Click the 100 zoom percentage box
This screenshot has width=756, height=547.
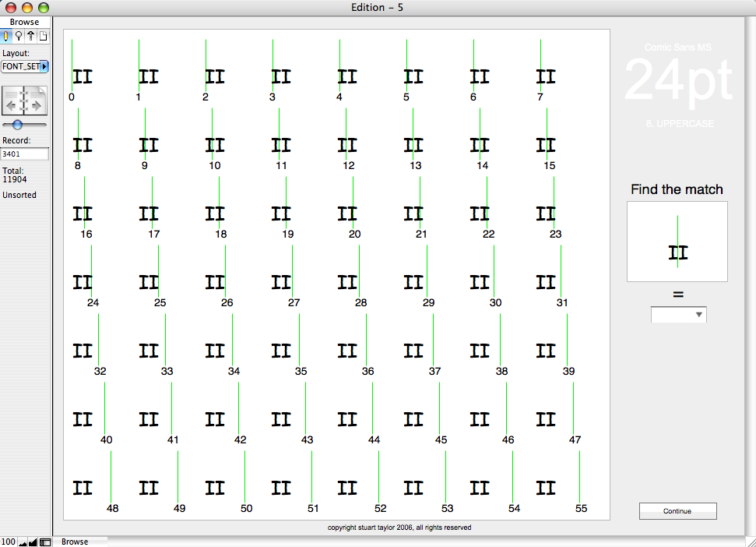(x=9, y=542)
